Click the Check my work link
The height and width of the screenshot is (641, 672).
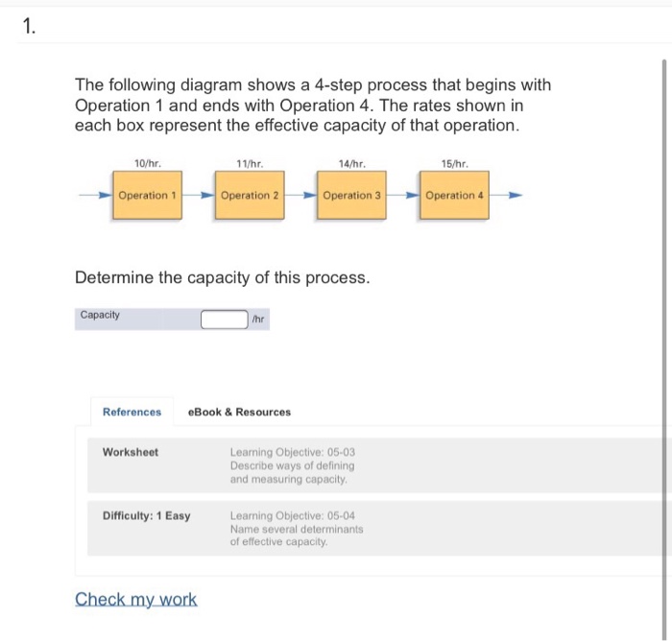tap(136, 599)
